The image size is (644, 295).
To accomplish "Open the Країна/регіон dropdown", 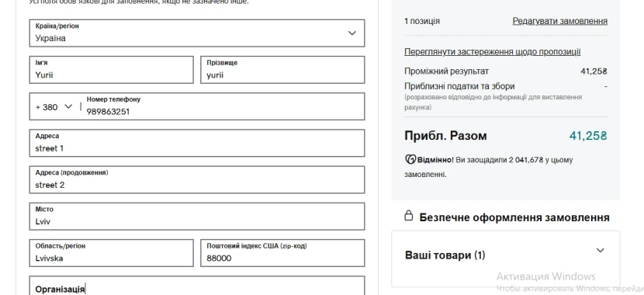I will point(197,33).
